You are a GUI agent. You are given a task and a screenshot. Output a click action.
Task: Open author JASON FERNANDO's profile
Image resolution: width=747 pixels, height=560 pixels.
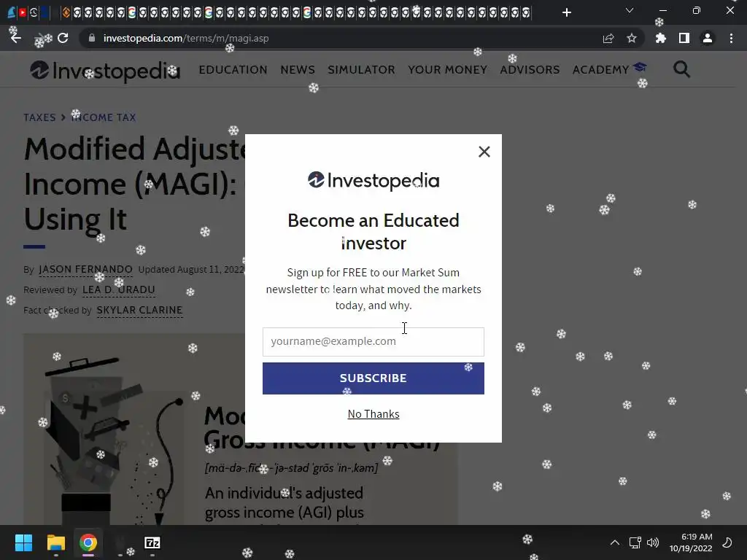point(85,270)
